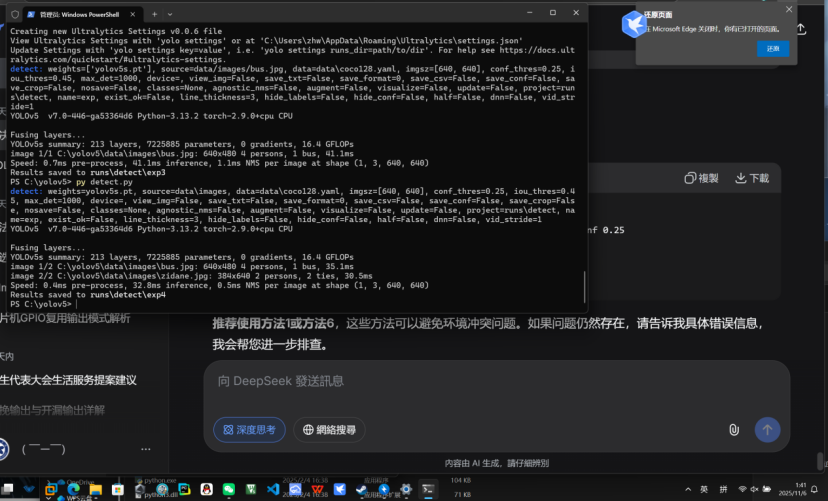The image size is (828, 501).
Task: Download the code block with 下載 button
Action: [752, 178]
